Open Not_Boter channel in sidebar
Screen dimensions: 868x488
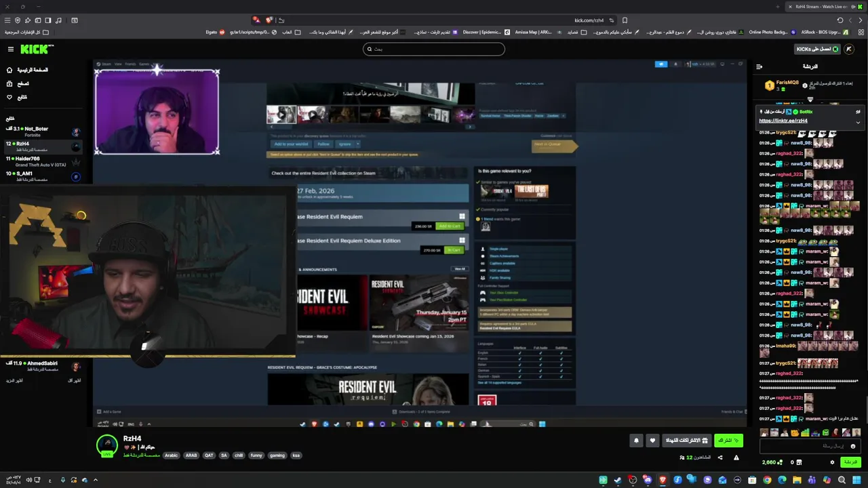point(42,131)
